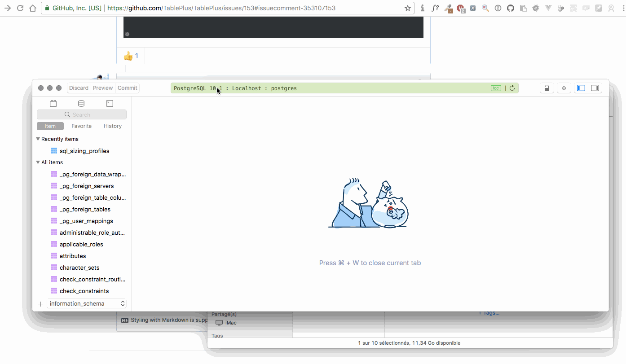Select the tables panel icon in sidebar

[53, 103]
